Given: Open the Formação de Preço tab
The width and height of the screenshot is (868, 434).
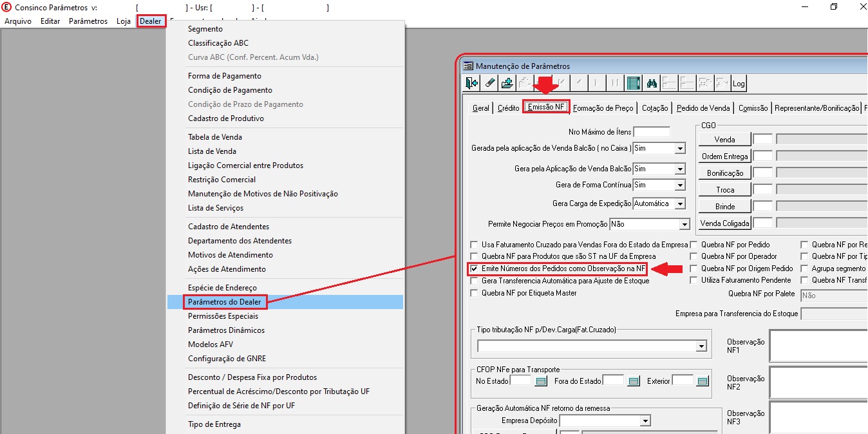Looking at the screenshot, I should point(603,108).
